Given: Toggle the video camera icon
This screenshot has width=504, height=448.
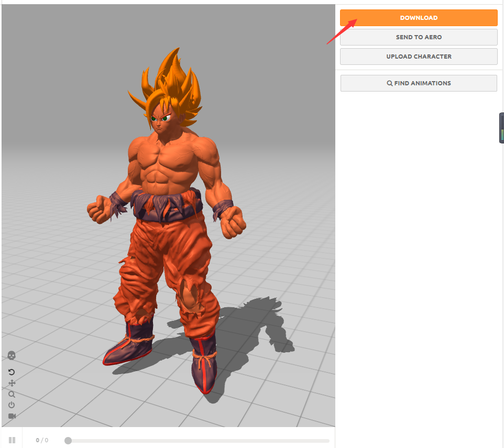Looking at the screenshot, I should pos(12,416).
